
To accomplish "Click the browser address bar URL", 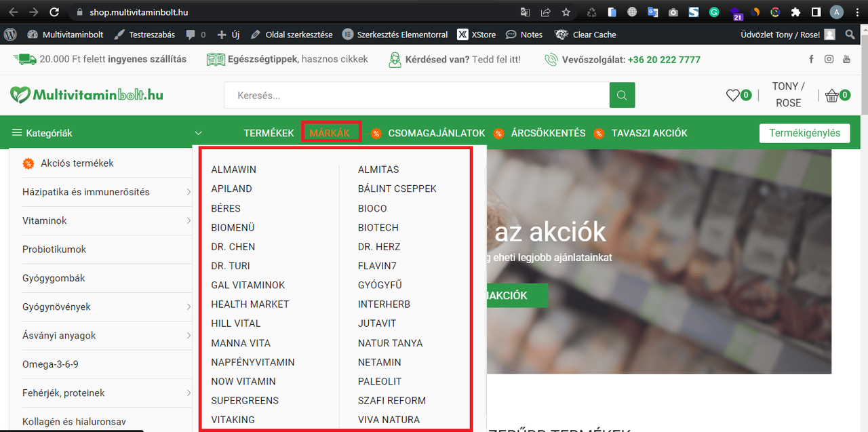I will pyautogui.click(x=139, y=12).
